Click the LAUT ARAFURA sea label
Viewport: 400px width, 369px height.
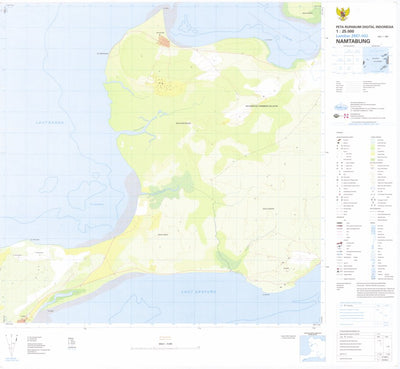pyautogui.click(x=199, y=292)
